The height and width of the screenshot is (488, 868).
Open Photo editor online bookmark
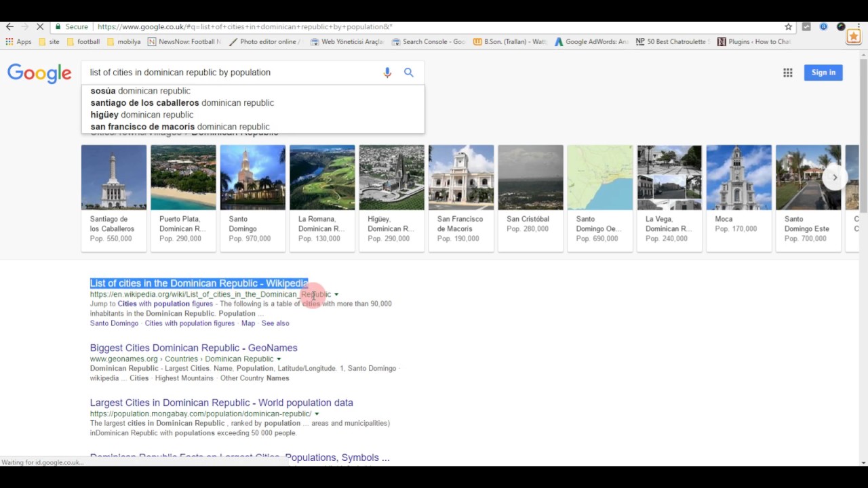click(x=265, y=42)
